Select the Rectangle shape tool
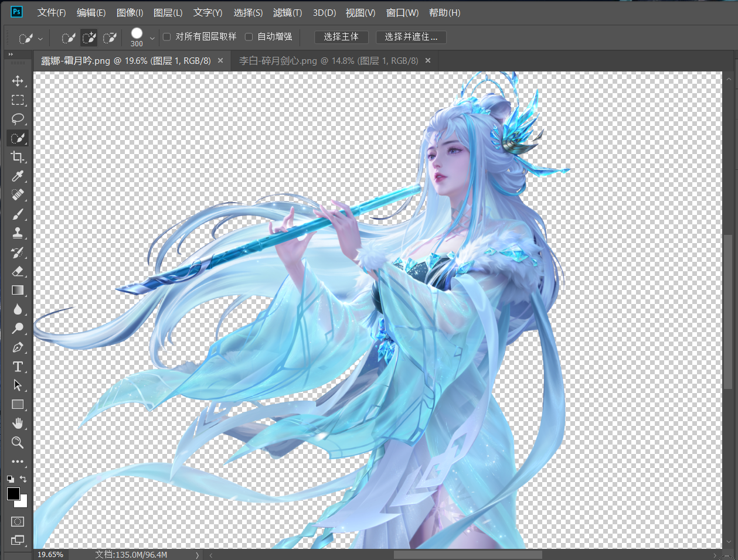This screenshot has width=738, height=560. [x=18, y=405]
